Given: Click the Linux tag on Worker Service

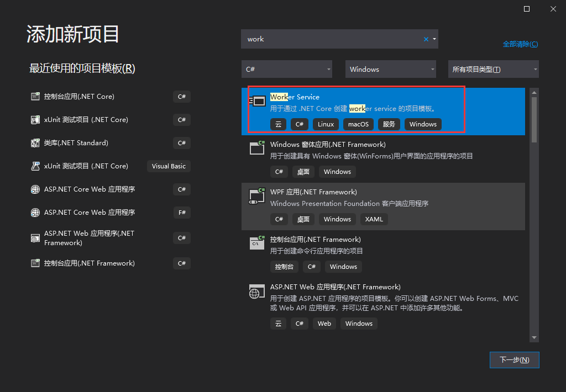Looking at the screenshot, I should (326, 124).
